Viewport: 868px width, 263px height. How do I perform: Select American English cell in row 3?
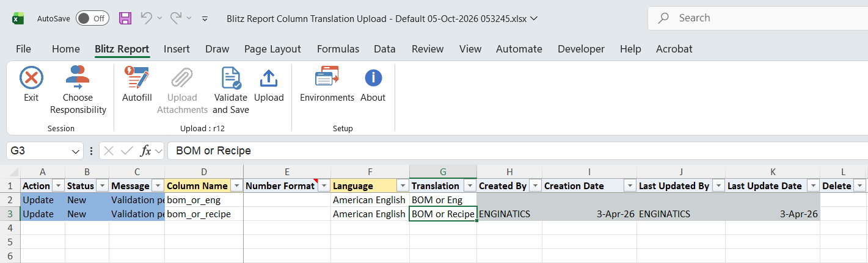(x=370, y=214)
